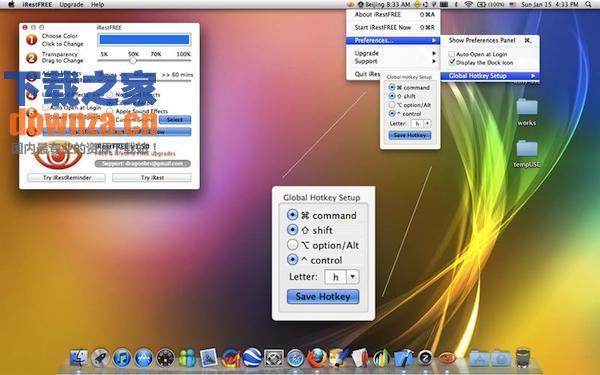600x375 pixels.
Task: Click the Try iRestReminder button
Action: tap(67, 178)
